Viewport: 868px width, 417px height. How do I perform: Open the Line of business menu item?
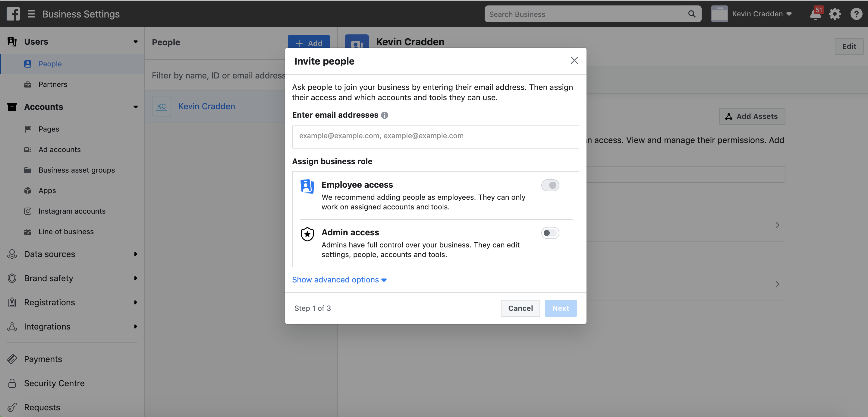point(72,231)
